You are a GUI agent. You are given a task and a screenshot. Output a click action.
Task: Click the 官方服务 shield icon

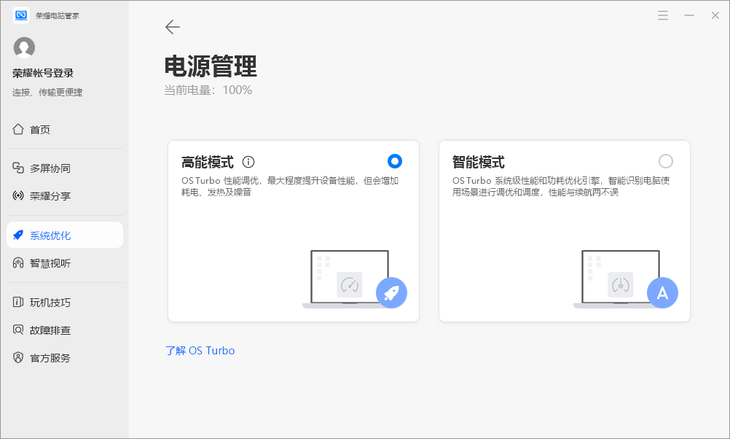tap(18, 358)
